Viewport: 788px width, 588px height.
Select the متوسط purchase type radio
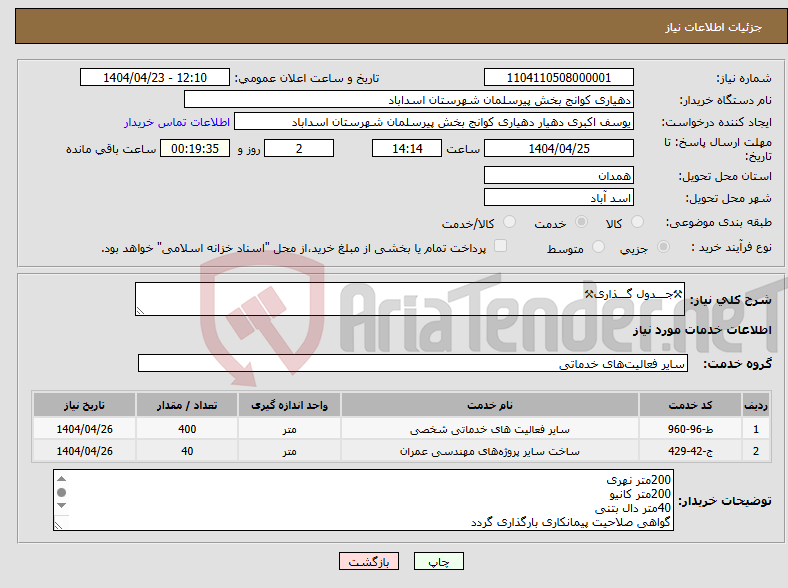598,247
